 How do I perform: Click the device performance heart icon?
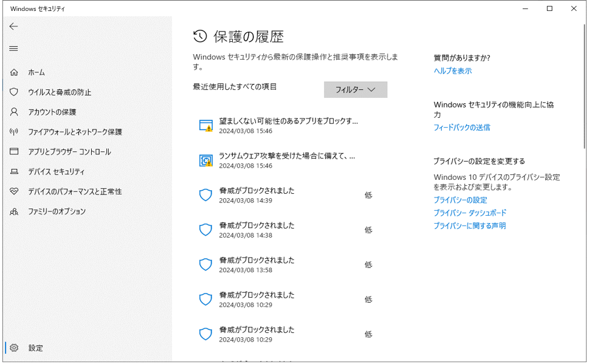[x=14, y=191]
